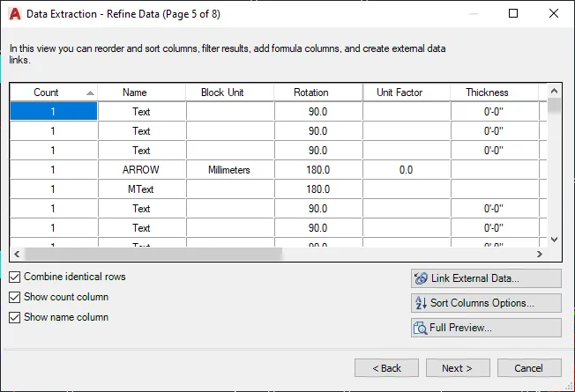575x392 pixels.
Task: Uncheck Show count column
Action: coord(14,297)
